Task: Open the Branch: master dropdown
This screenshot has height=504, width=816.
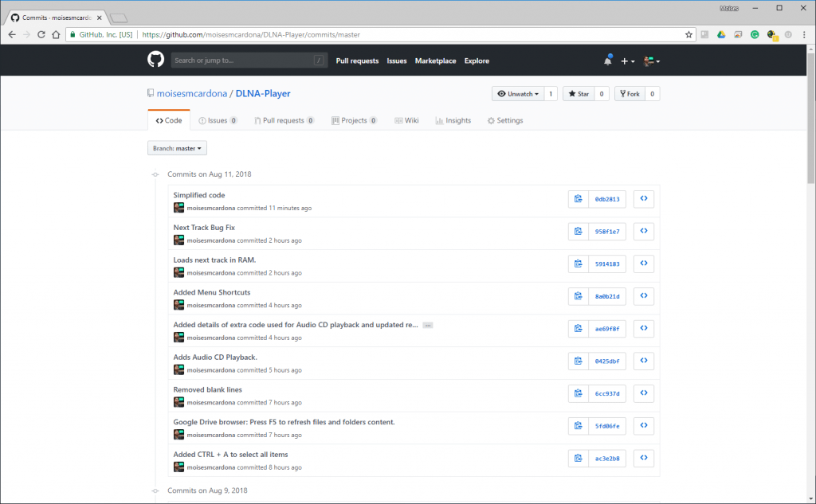Action: [177, 148]
